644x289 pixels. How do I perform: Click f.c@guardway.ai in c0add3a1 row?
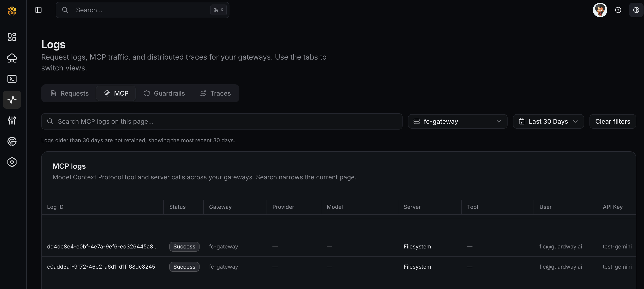pos(561,267)
